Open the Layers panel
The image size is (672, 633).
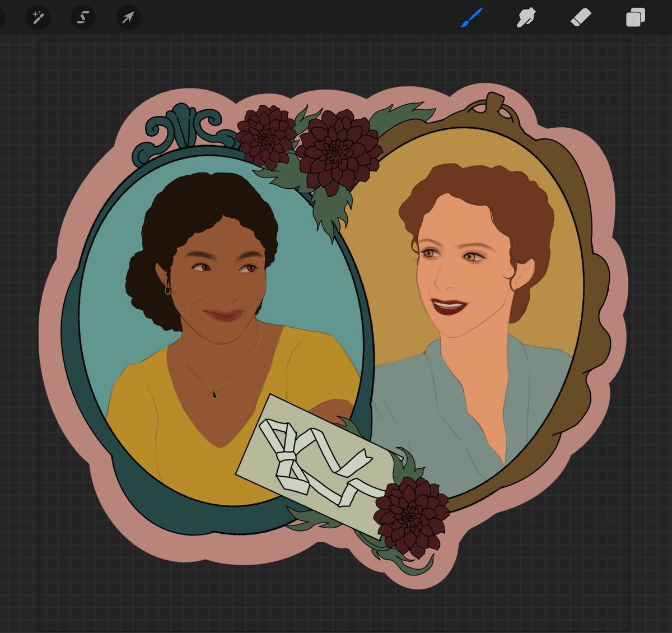(x=636, y=18)
